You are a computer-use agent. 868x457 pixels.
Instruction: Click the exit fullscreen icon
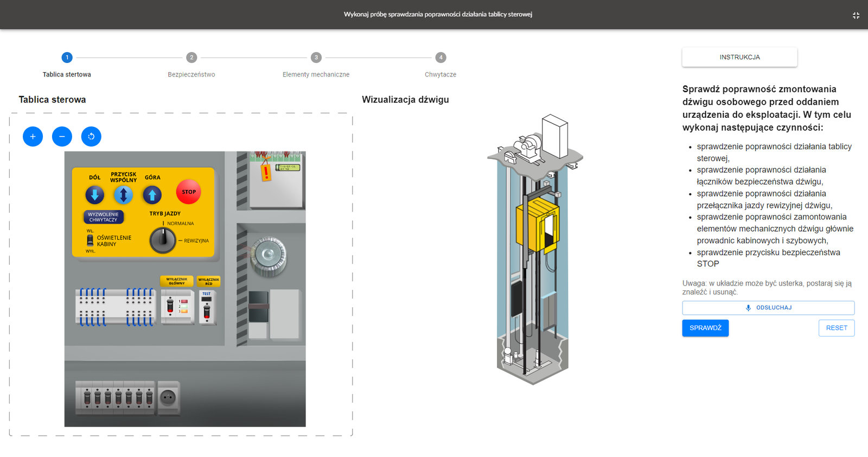click(856, 15)
